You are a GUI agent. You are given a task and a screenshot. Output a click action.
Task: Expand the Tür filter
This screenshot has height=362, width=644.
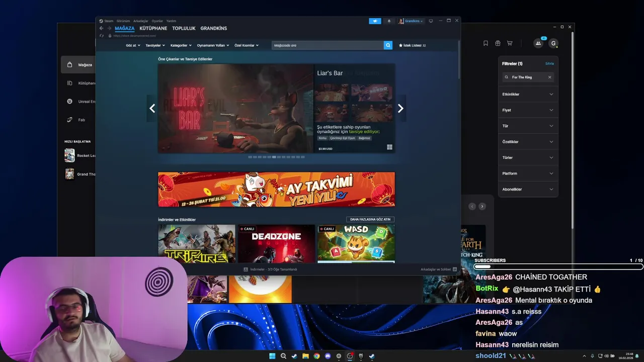(528, 126)
